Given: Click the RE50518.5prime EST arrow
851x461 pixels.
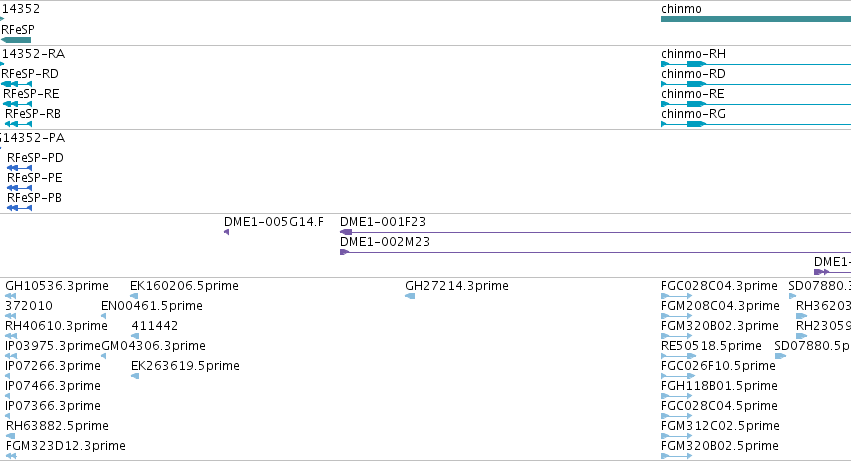Looking at the screenshot, I should (667, 355).
